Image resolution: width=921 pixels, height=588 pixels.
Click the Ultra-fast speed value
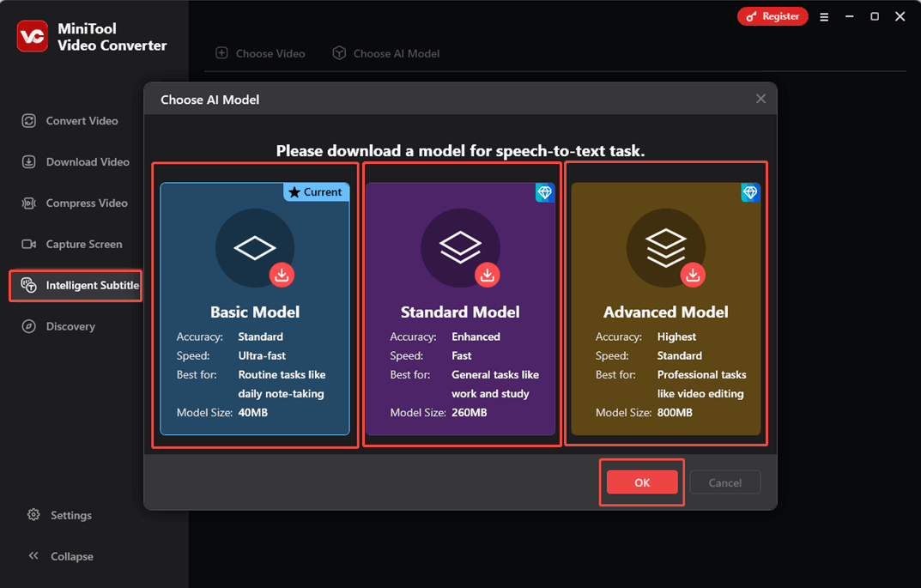point(262,355)
